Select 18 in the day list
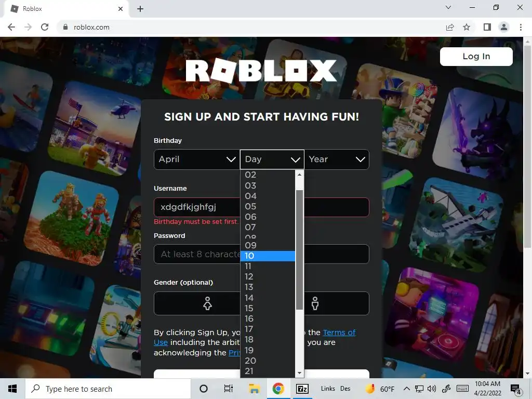Image resolution: width=532 pixels, height=399 pixels. pyautogui.click(x=268, y=340)
